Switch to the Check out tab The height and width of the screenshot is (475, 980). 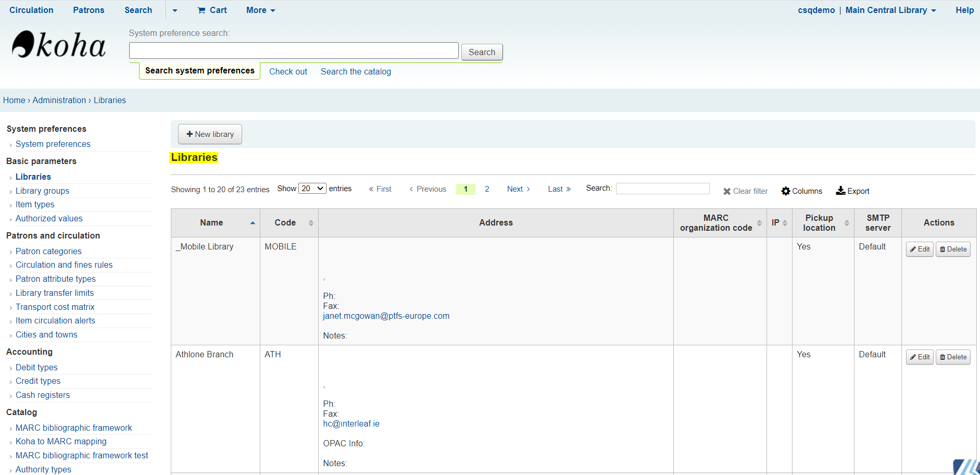[288, 72]
